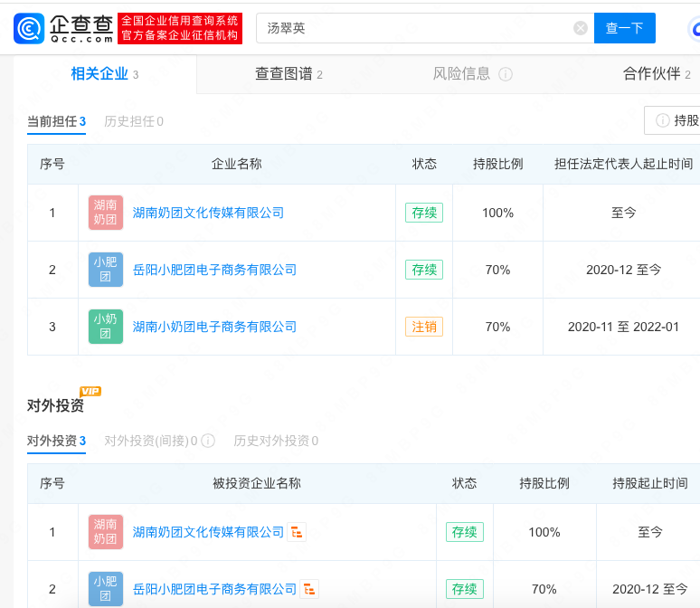
Task: Switch to the 相关企业 tab
Action: coord(105,74)
